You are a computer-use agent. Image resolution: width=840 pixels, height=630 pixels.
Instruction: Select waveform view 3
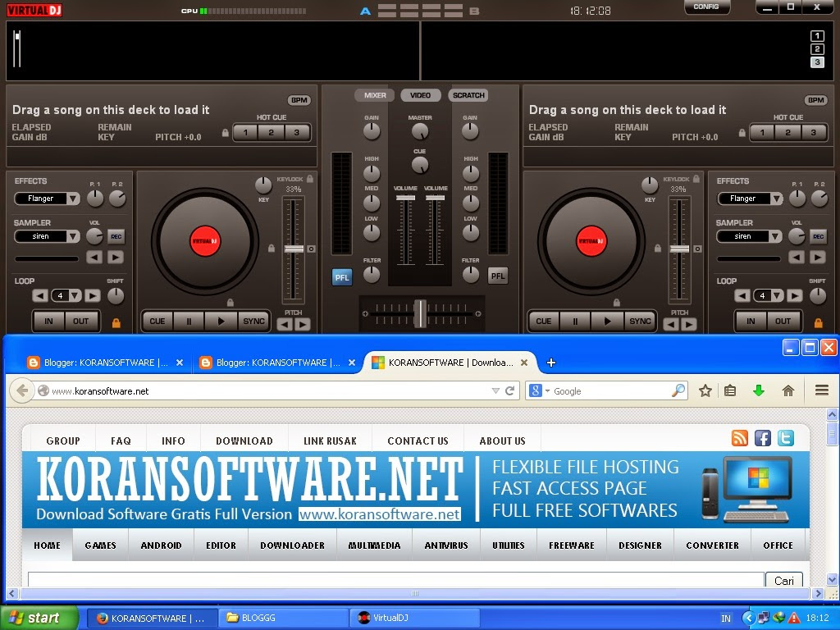click(x=817, y=62)
